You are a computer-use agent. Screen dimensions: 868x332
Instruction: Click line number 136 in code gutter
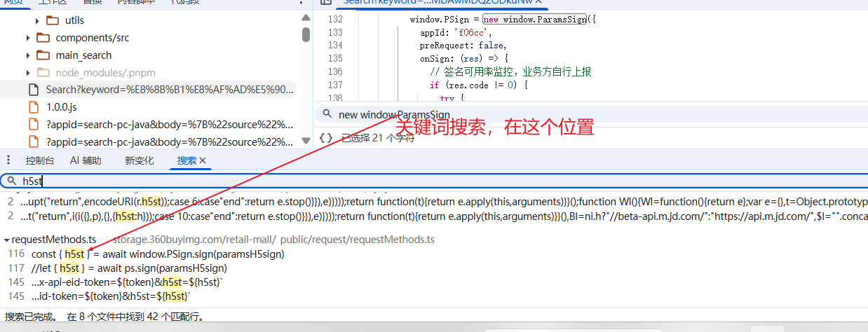[335, 71]
